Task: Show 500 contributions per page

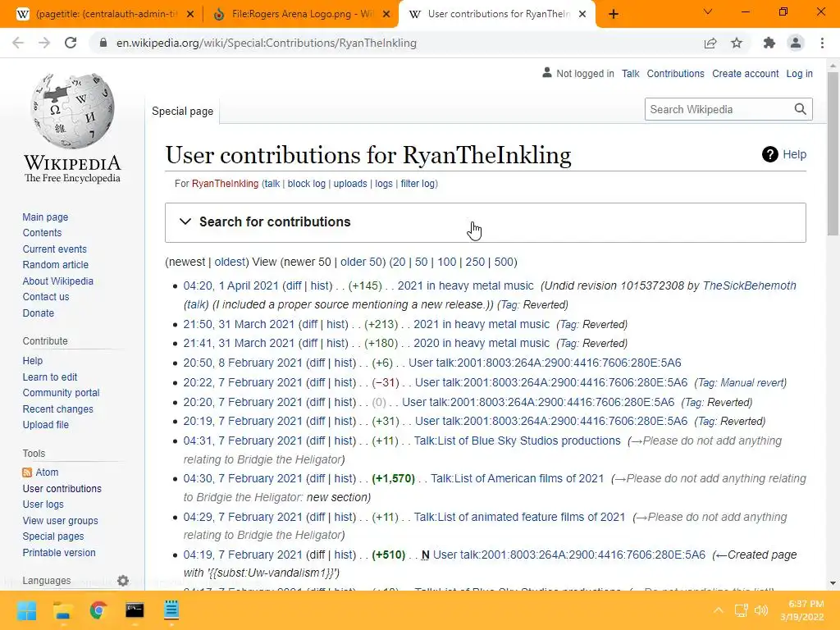Action: pyautogui.click(x=504, y=262)
